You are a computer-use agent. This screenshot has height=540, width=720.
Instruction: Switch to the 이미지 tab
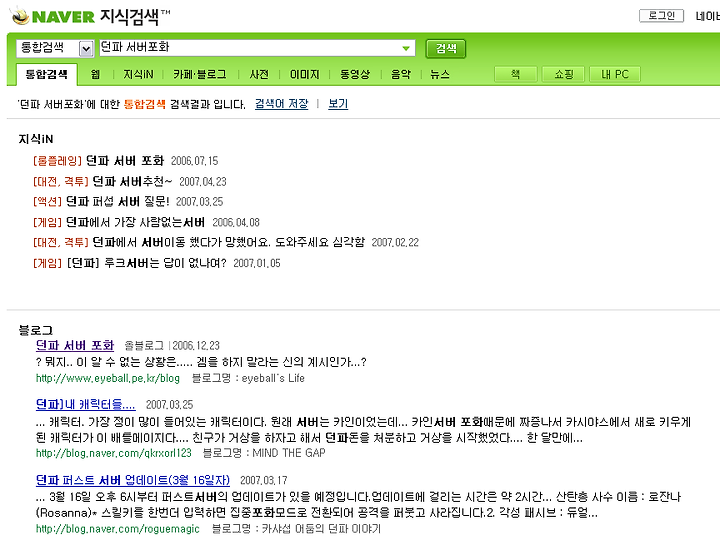[304, 74]
